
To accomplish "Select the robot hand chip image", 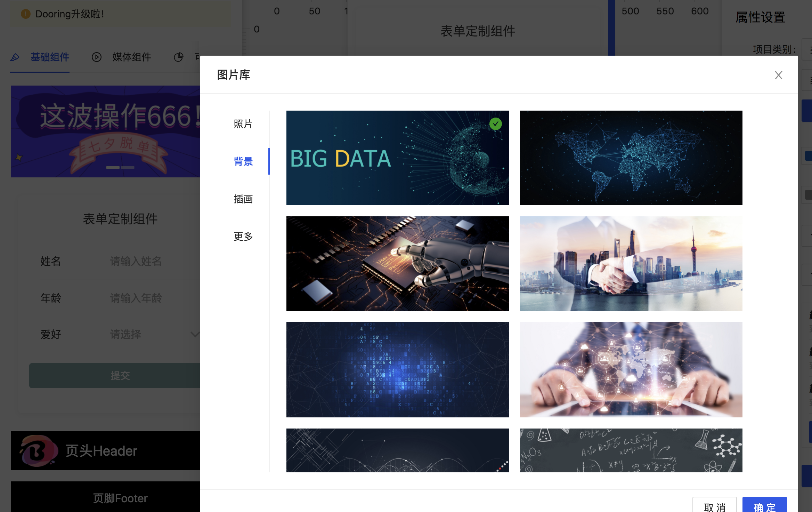I will click(x=397, y=264).
